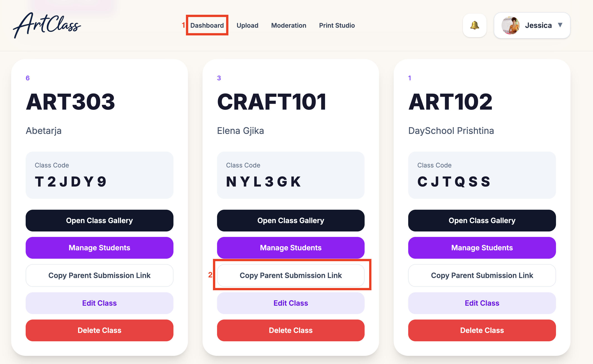
Task: Click student count 3 on CRAFT101
Action: tap(219, 78)
